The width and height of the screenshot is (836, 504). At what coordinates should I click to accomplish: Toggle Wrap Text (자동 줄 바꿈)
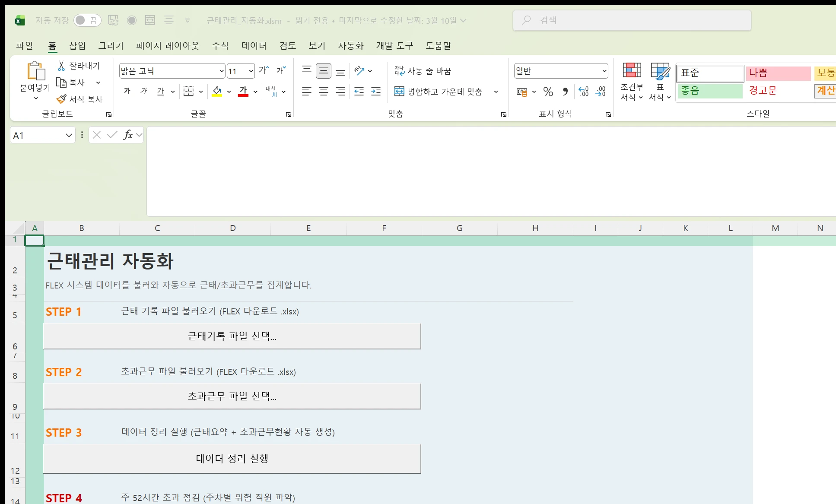423,71
